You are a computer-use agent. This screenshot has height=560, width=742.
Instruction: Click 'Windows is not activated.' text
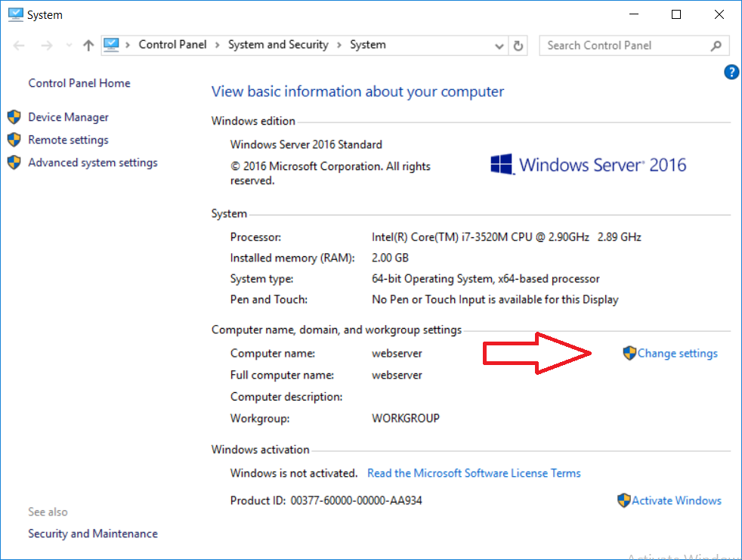tap(294, 473)
